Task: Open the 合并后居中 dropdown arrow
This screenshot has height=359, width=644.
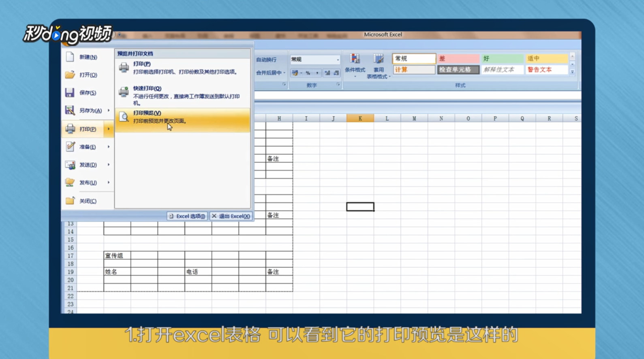Action: [x=285, y=73]
